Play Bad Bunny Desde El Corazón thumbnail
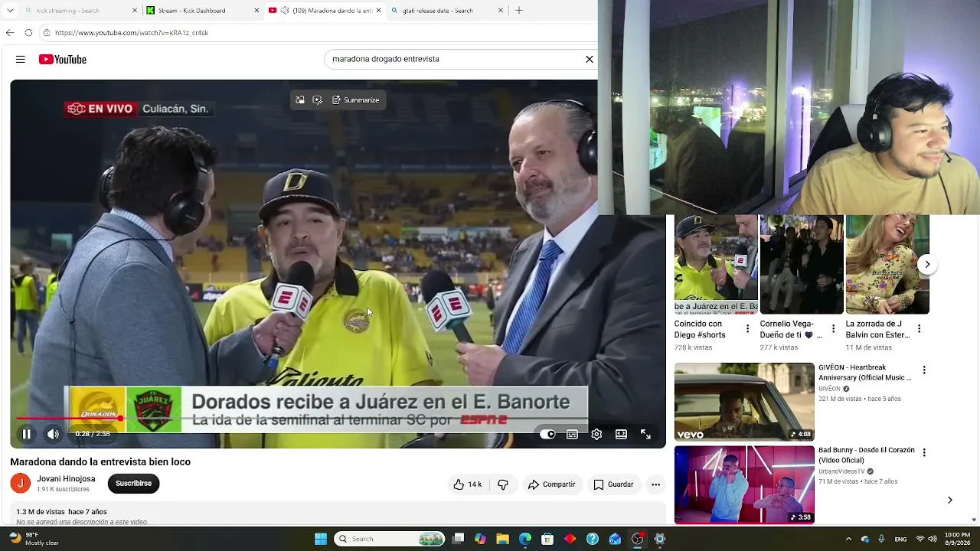The width and height of the screenshot is (980, 551). (744, 484)
